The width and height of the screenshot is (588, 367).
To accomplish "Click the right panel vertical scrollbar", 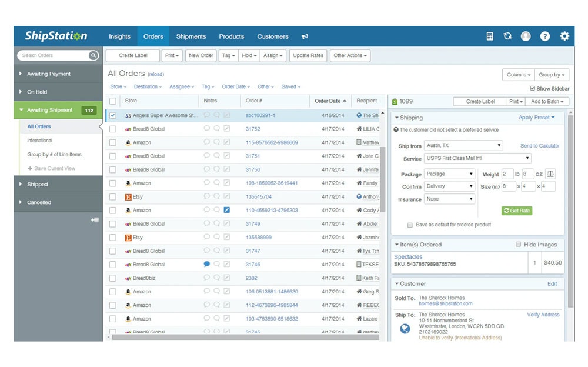I will pos(570,211).
